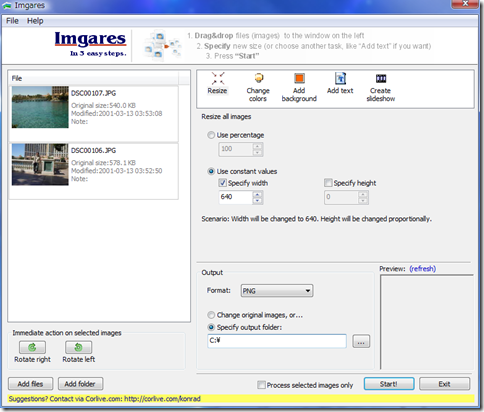484x412 pixels.
Task: Open the Format dropdown showing PNG
Action: click(277, 291)
